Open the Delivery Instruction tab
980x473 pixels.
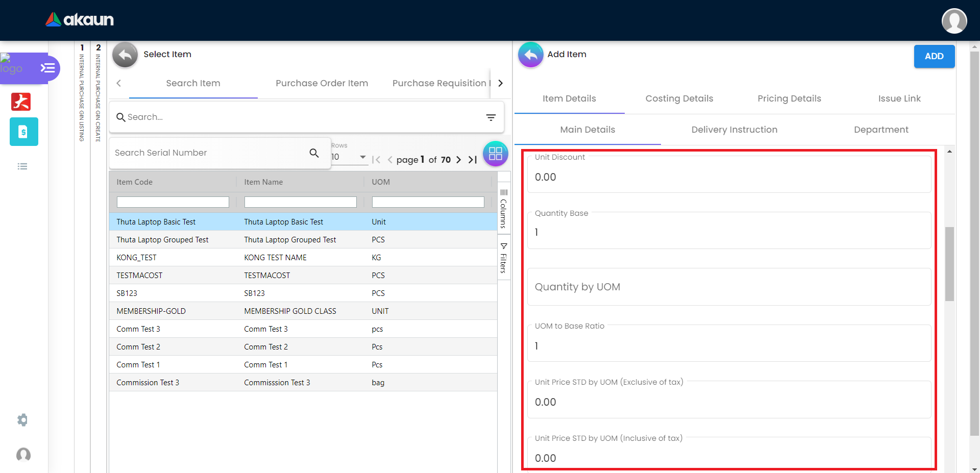734,130
